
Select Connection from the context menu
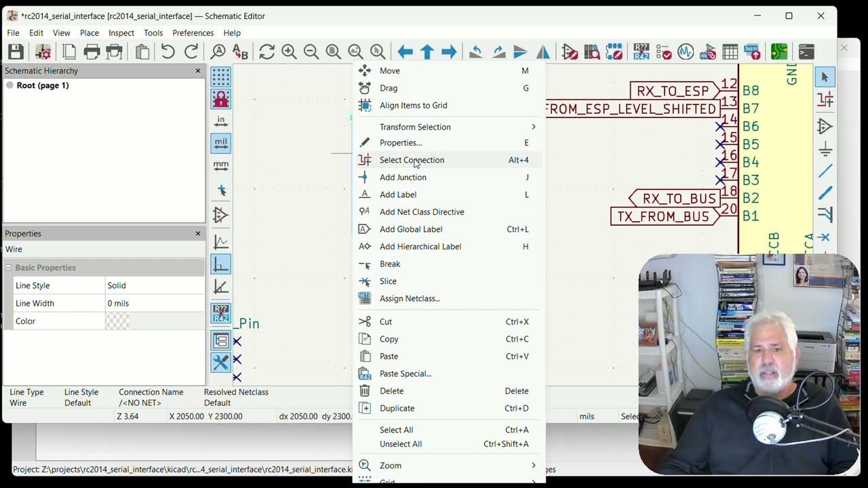pyautogui.click(x=412, y=160)
